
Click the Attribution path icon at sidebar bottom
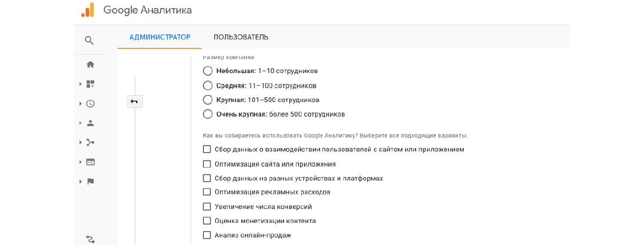(x=90, y=239)
